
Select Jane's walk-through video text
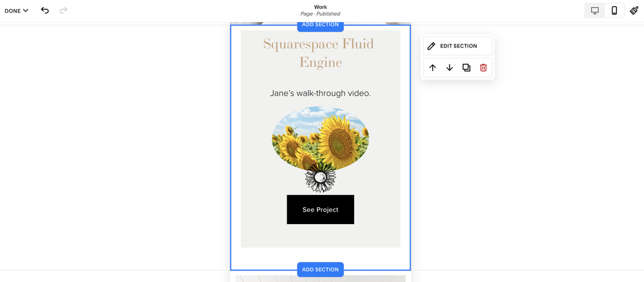click(320, 93)
